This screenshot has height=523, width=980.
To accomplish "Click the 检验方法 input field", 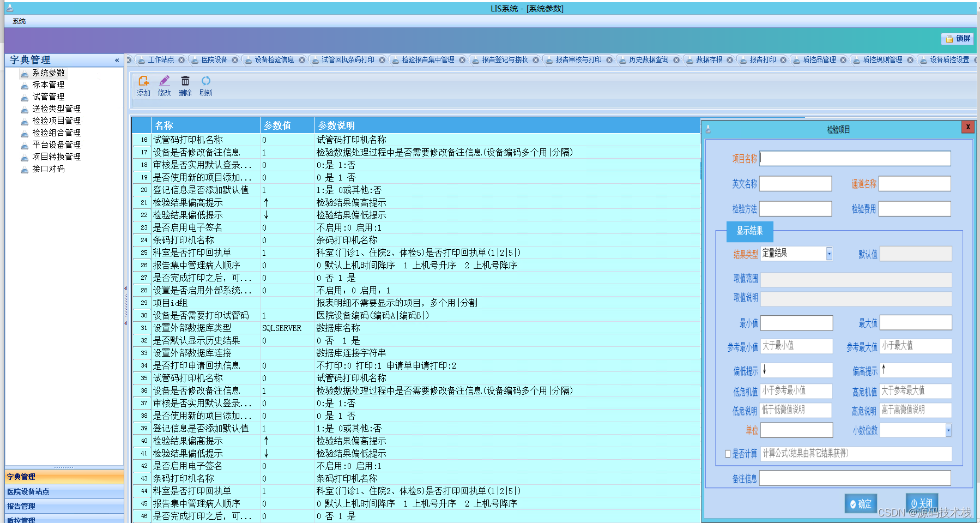I will click(796, 209).
